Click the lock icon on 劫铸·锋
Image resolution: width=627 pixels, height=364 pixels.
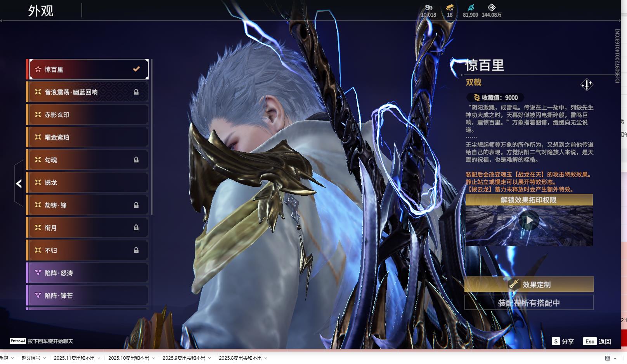(x=136, y=205)
